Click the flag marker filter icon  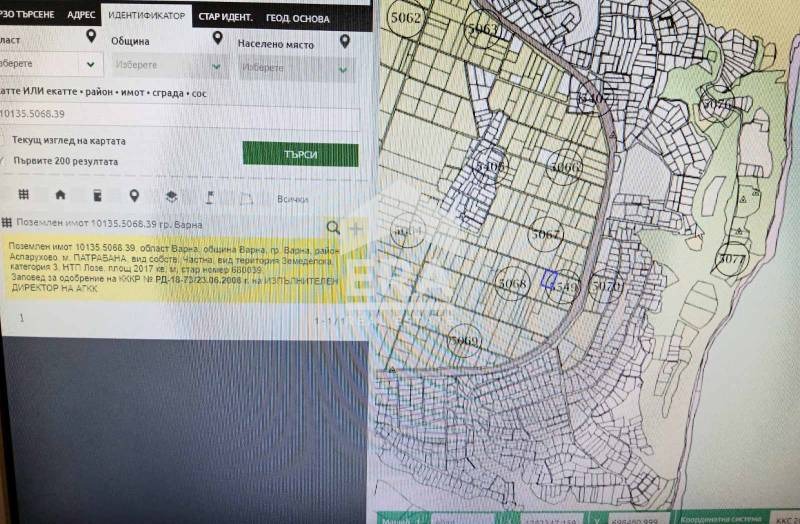pos(209,196)
